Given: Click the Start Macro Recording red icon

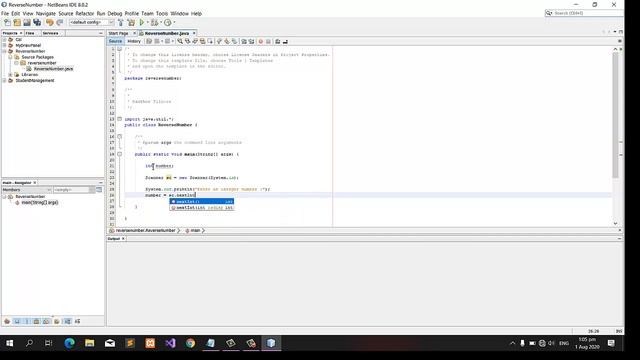Looking at the screenshot, I should coord(261,41).
